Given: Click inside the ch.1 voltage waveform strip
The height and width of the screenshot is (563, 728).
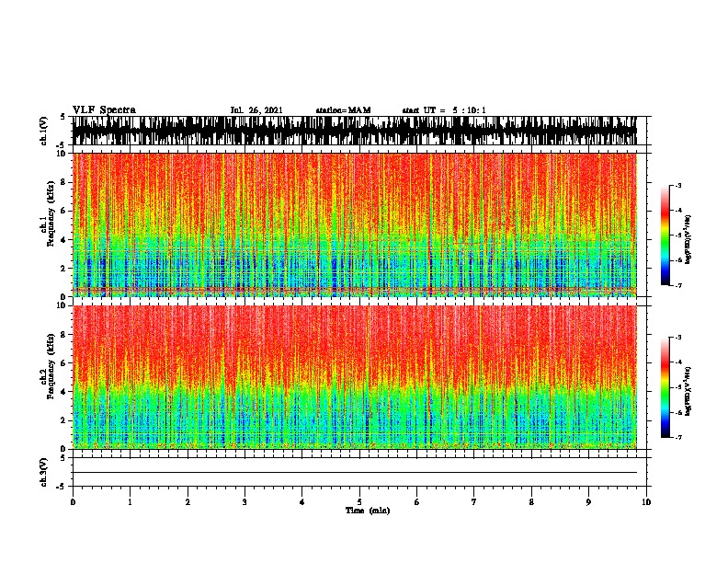Looking at the screenshot, I should (x=355, y=131).
